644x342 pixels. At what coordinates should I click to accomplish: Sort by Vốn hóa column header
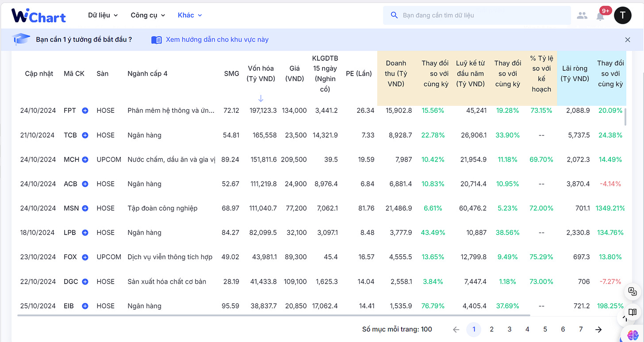(261, 73)
